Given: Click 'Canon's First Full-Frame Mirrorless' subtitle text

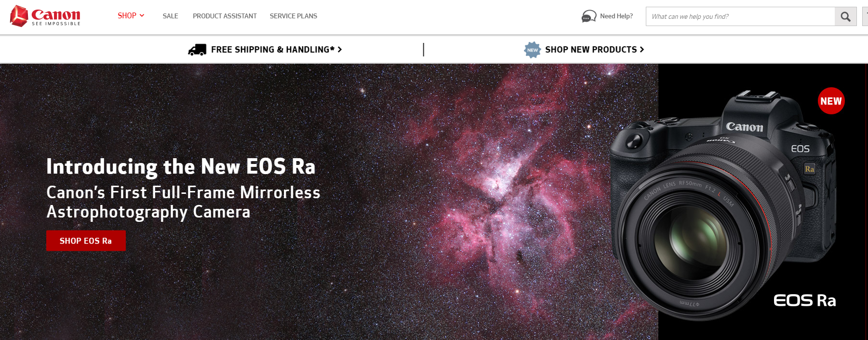Looking at the screenshot, I should point(183,192).
